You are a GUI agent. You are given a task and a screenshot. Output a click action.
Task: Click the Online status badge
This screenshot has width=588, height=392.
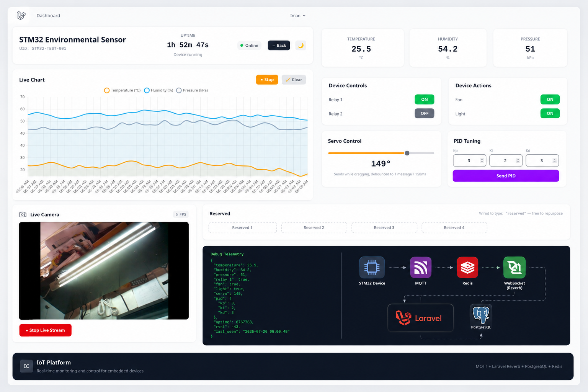249,46
